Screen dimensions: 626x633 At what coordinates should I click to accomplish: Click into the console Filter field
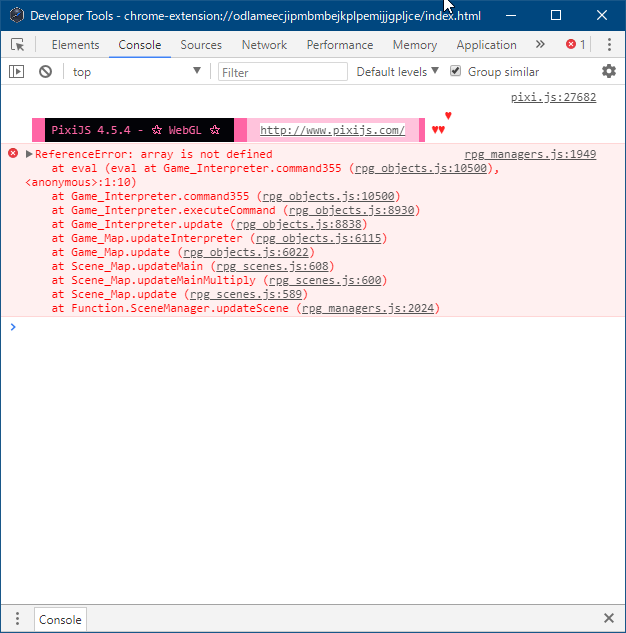click(283, 72)
